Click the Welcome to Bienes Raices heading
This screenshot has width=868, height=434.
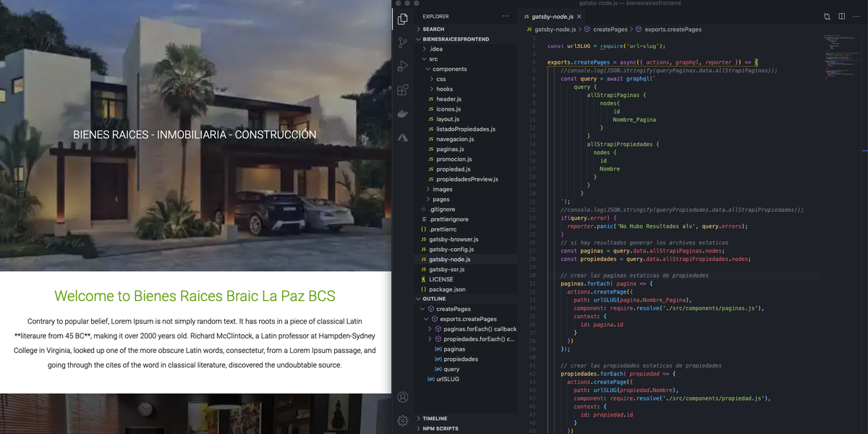[195, 296]
